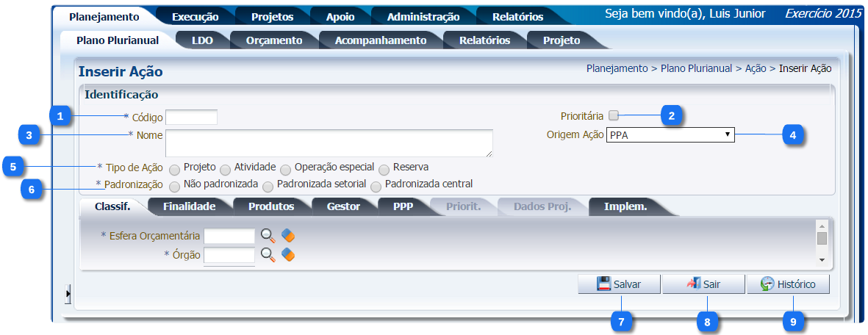Click the Código input field
Screen dimensions: 868x335
[191, 118]
